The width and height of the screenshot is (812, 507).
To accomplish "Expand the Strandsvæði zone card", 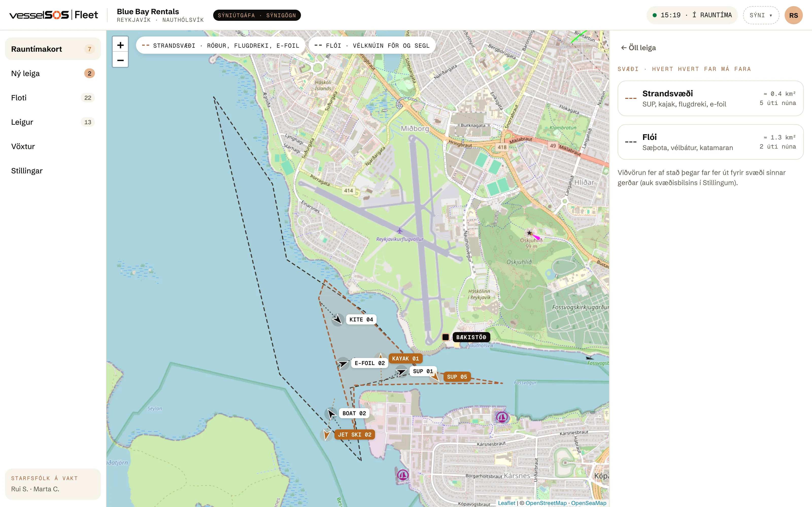I will pyautogui.click(x=710, y=98).
